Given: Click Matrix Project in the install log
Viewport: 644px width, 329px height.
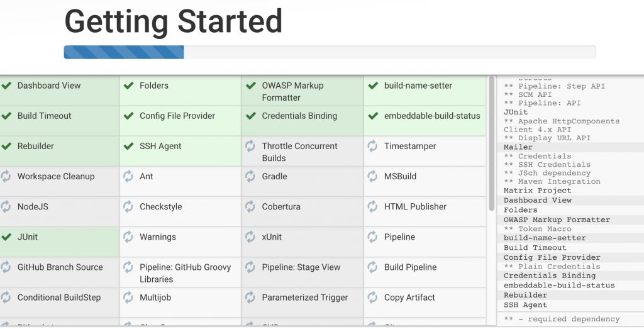Looking at the screenshot, I should pyautogui.click(x=537, y=191).
